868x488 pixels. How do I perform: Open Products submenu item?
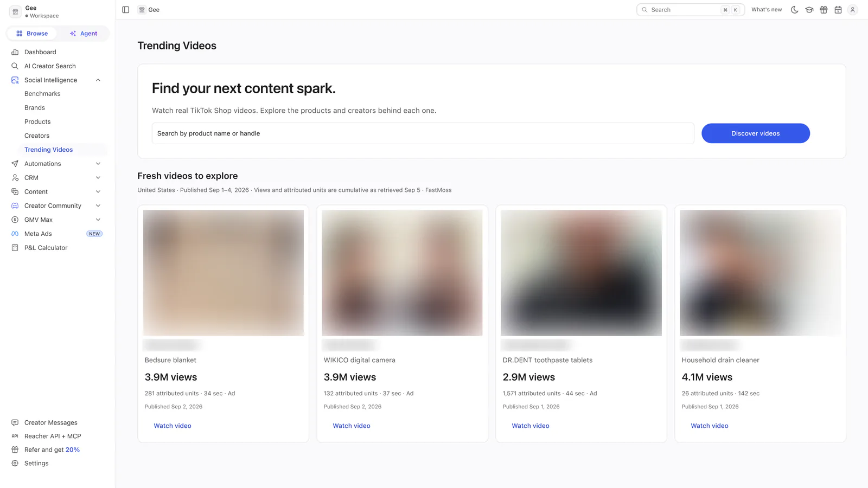pos(37,122)
